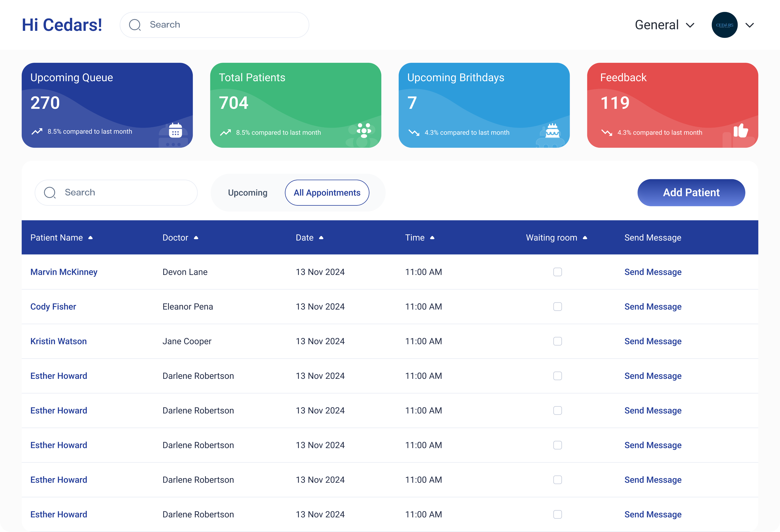Switch to the Upcoming tab
Screen dimensions: 780x532
click(x=248, y=193)
